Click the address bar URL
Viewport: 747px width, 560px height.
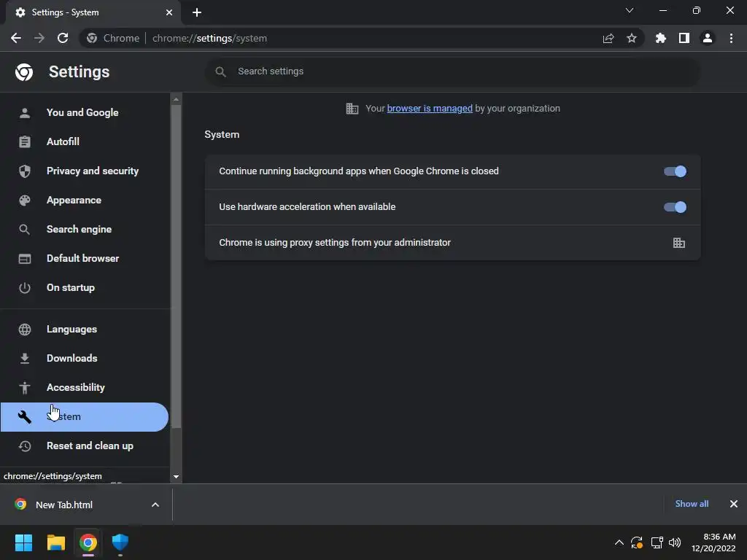(x=209, y=38)
